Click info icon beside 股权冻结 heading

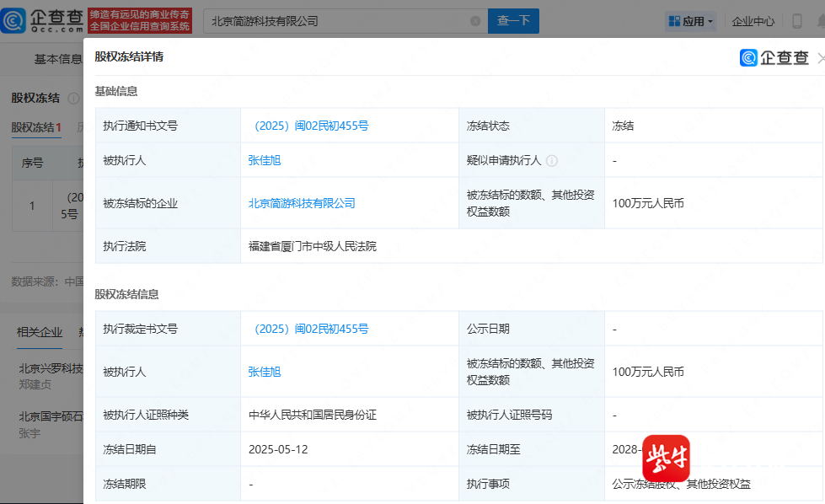click(x=73, y=99)
